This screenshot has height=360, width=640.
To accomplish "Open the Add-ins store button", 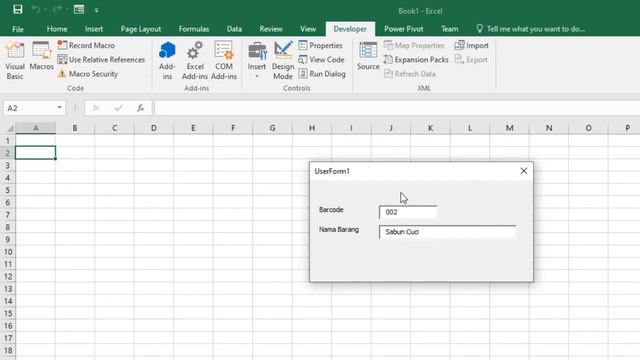I will [167, 60].
